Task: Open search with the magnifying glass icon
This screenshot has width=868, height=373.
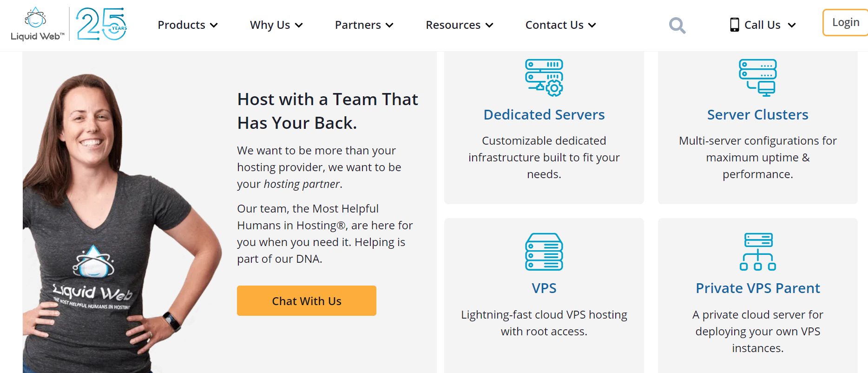Action: coord(677,25)
